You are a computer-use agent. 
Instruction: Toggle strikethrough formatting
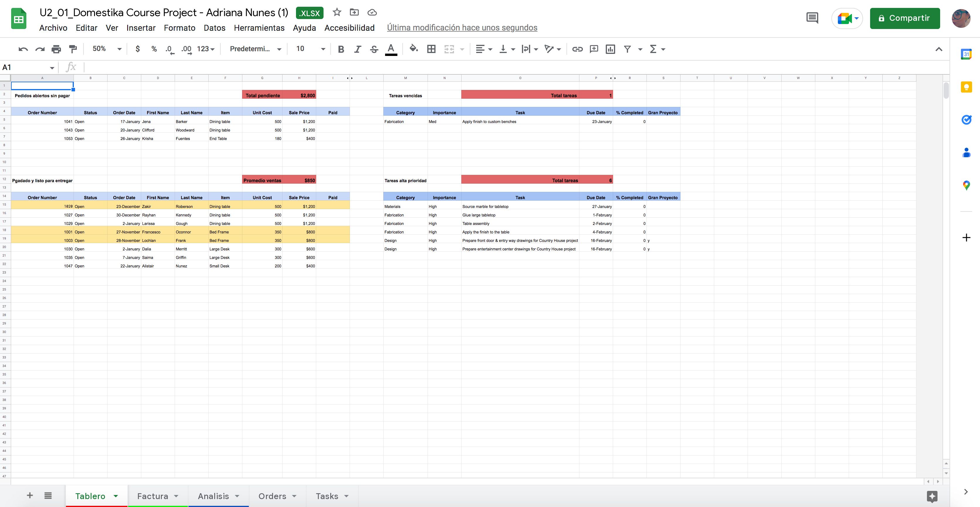[374, 49]
